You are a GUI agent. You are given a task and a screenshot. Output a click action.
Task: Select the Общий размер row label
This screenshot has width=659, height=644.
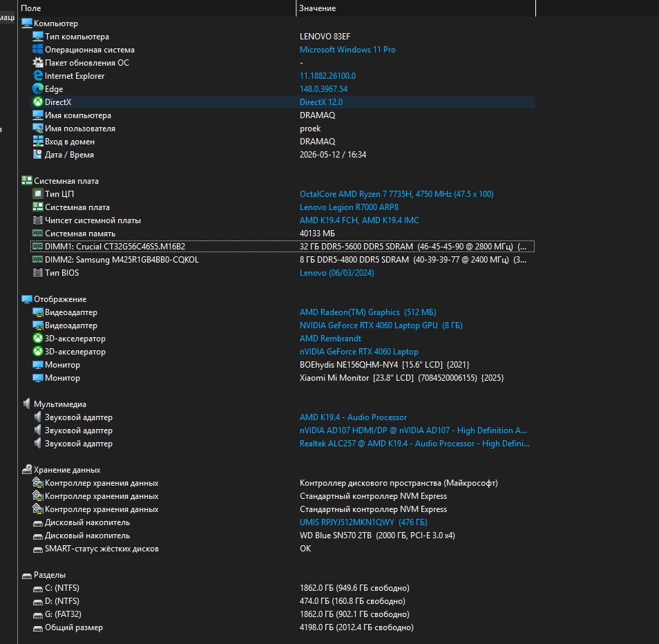[73, 627]
